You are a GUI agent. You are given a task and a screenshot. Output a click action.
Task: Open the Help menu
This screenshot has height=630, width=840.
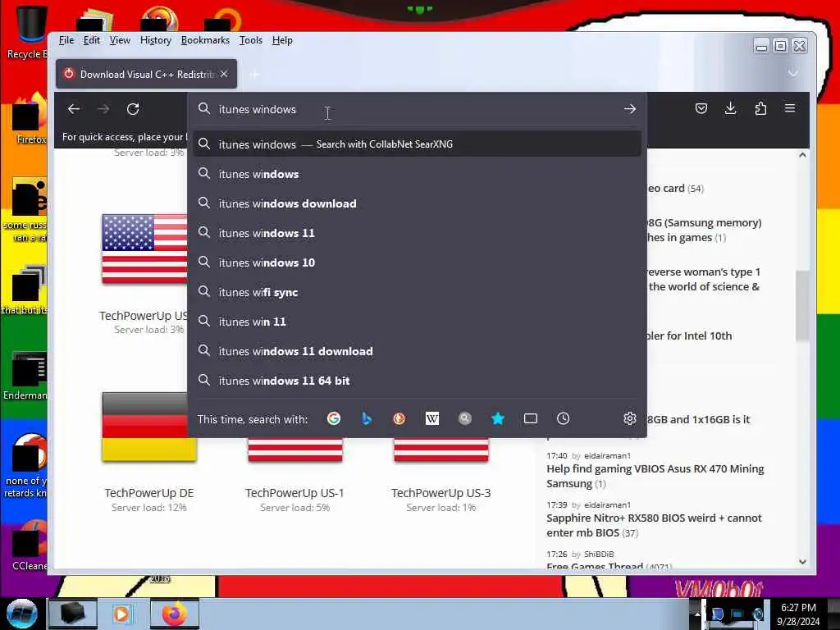(282, 40)
